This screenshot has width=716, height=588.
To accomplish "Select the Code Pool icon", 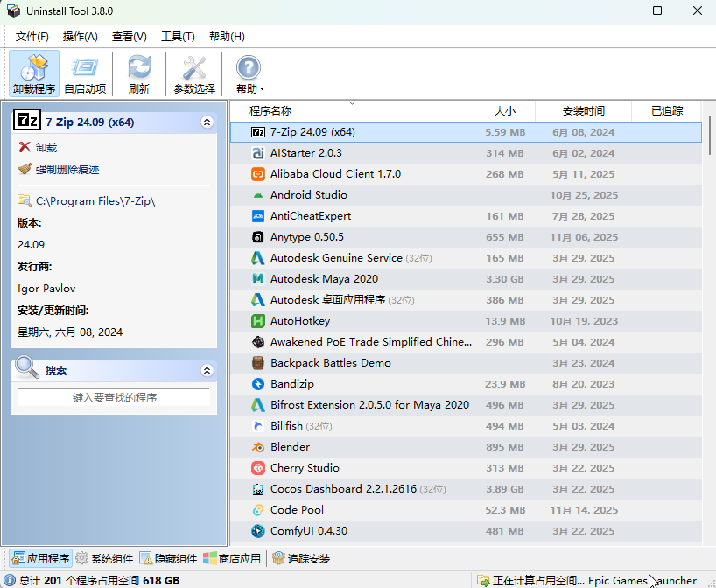I will [258, 510].
